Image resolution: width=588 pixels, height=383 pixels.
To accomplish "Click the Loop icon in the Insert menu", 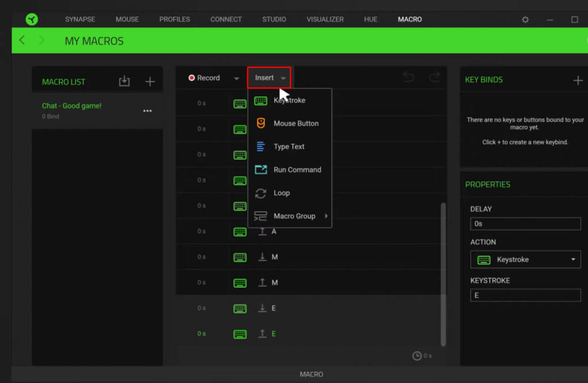I will coord(261,193).
